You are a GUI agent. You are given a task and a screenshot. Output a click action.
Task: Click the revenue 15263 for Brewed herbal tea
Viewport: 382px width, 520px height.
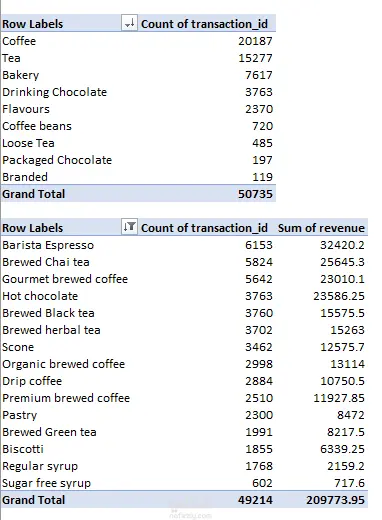tap(347, 330)
